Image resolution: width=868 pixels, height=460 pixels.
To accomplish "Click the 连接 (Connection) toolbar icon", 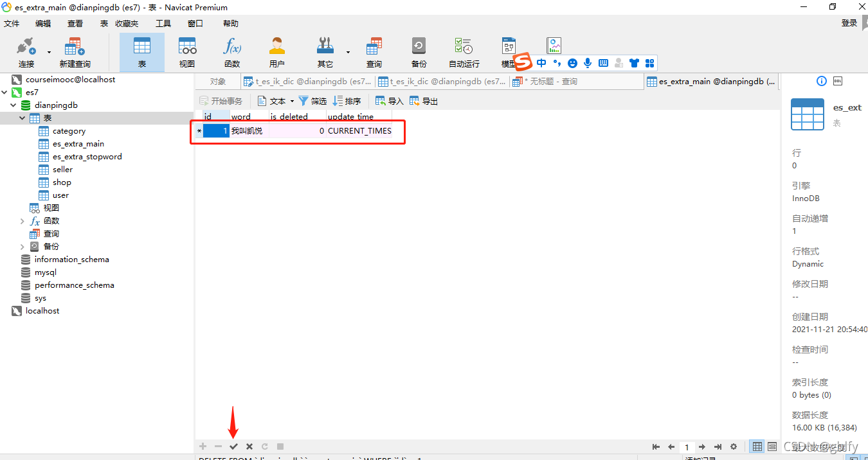I will pos(26,52).
